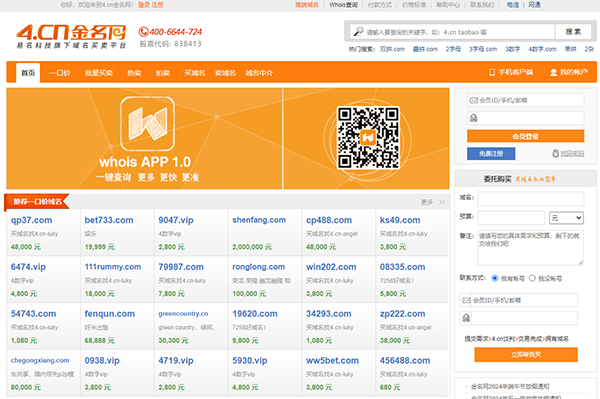This screenshot has height=399, width=600.
Task: Click the padlock icon in the 委托购买 form
Action: tap(466, 318)
